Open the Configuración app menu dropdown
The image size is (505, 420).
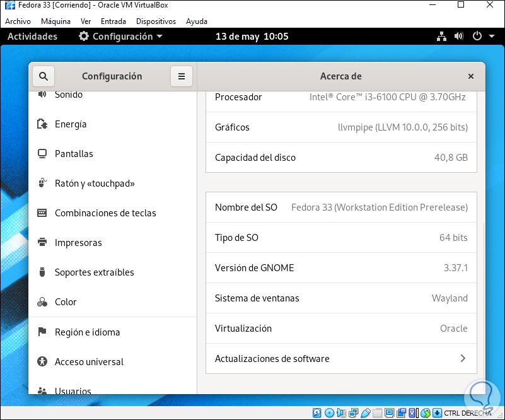point(121,37)
